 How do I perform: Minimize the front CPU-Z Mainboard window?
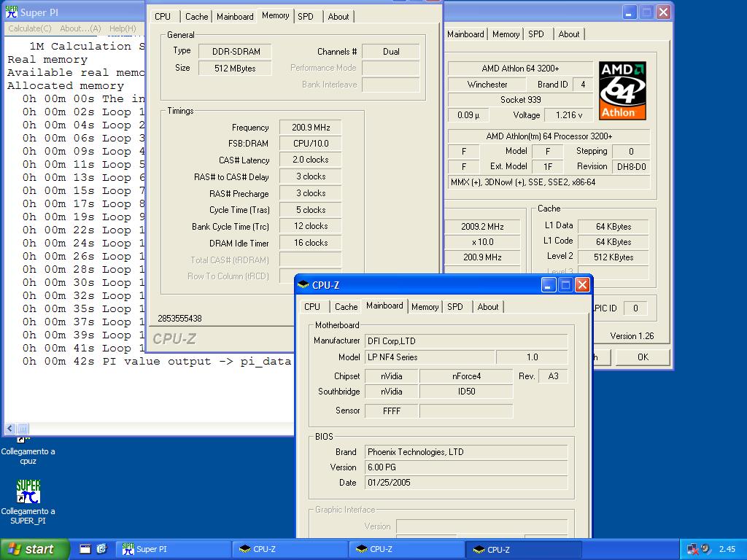coord(549,285)
